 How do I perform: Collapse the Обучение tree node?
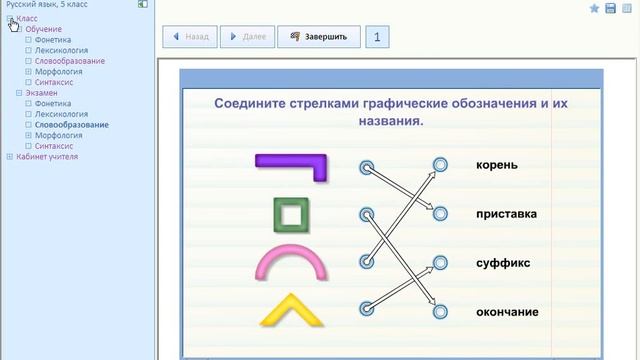coord(19,29)
